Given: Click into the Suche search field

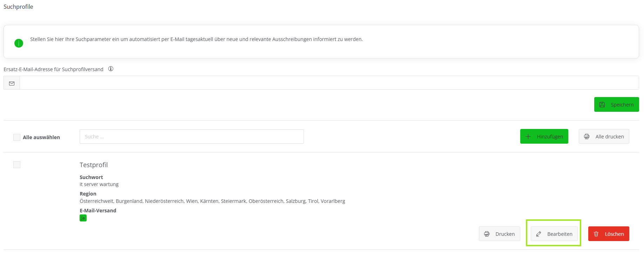Looking at the screenshot, I should tap(191, 137).
